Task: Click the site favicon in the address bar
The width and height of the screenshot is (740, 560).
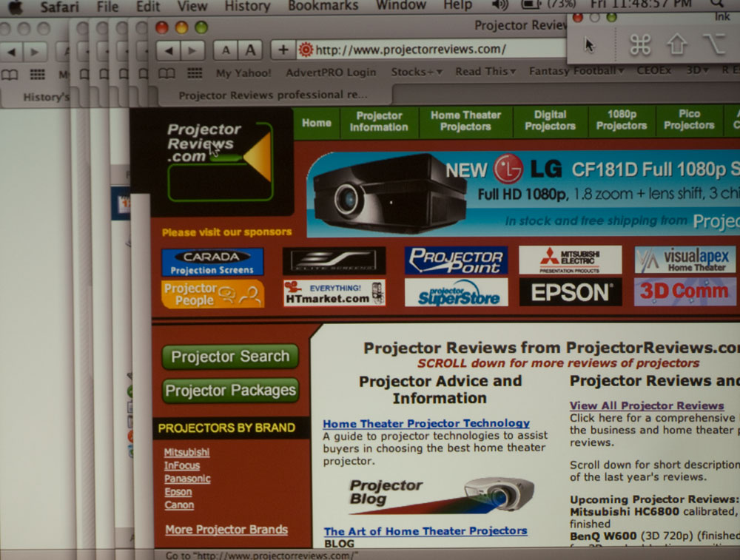Action: pos(306,50)
